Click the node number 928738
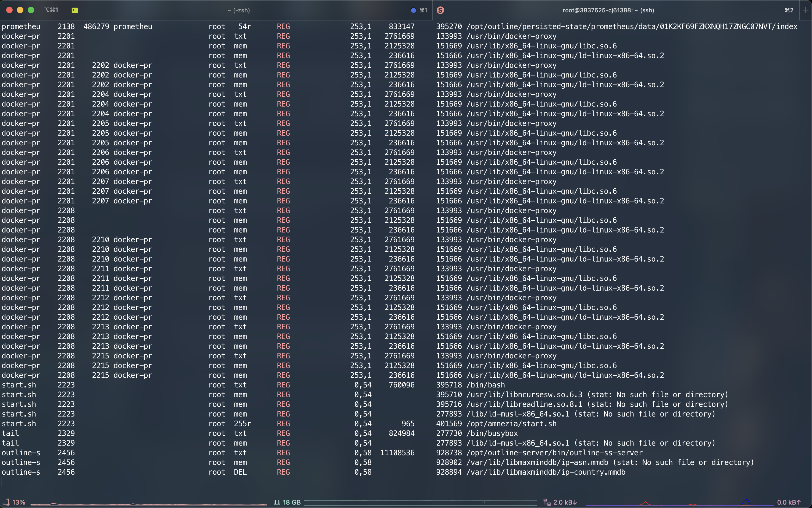 click(x=449, y=453)
